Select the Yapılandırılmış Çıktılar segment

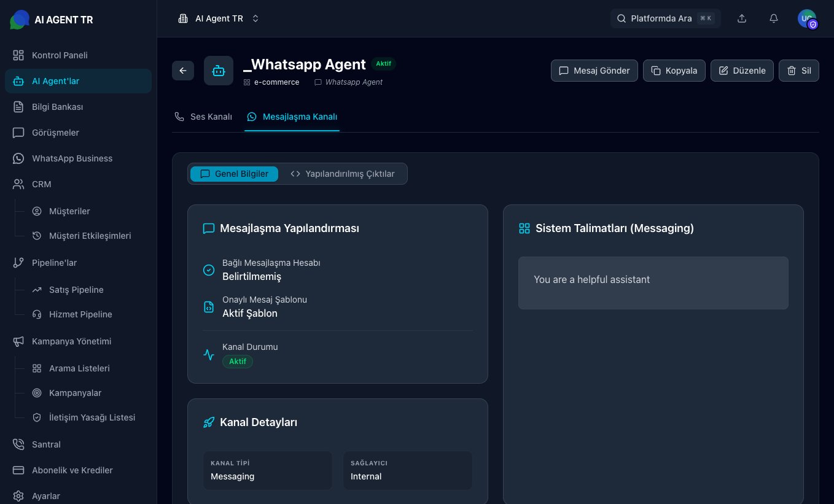pos(343,174)
